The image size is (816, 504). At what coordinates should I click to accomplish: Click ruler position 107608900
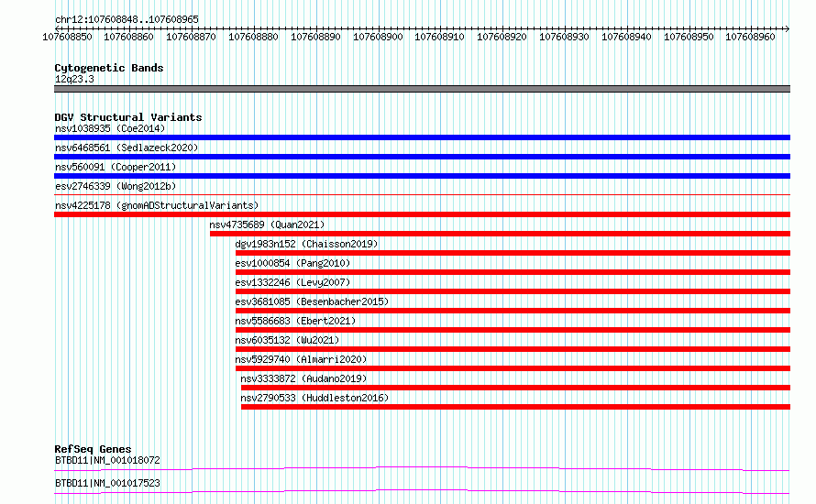[378, 37]
